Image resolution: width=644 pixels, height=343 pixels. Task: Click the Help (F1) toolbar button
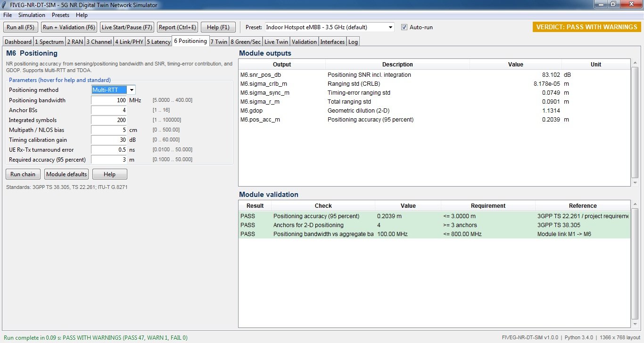218,27
